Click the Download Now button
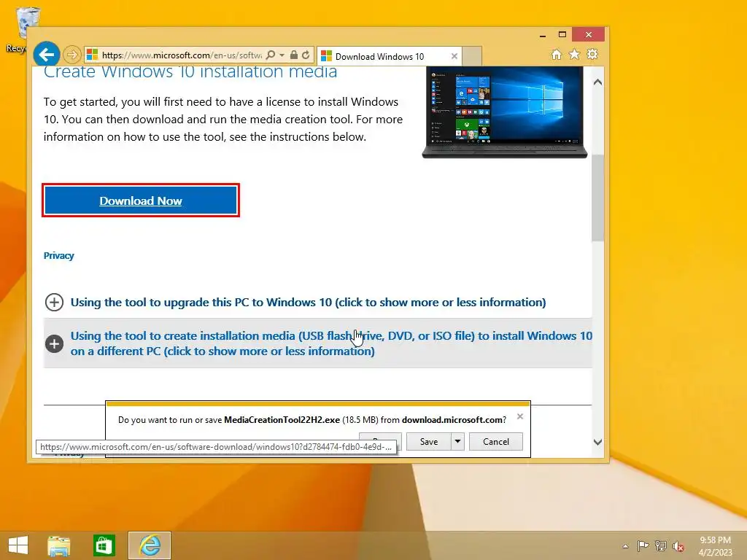The image size is (747, 560). [x=141, y=201]
